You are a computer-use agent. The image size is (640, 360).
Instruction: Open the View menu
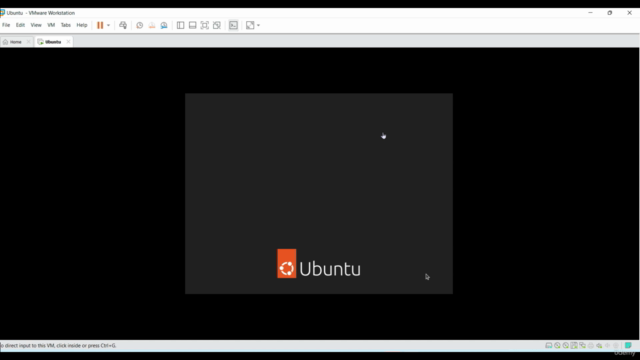tap(36, 25)
